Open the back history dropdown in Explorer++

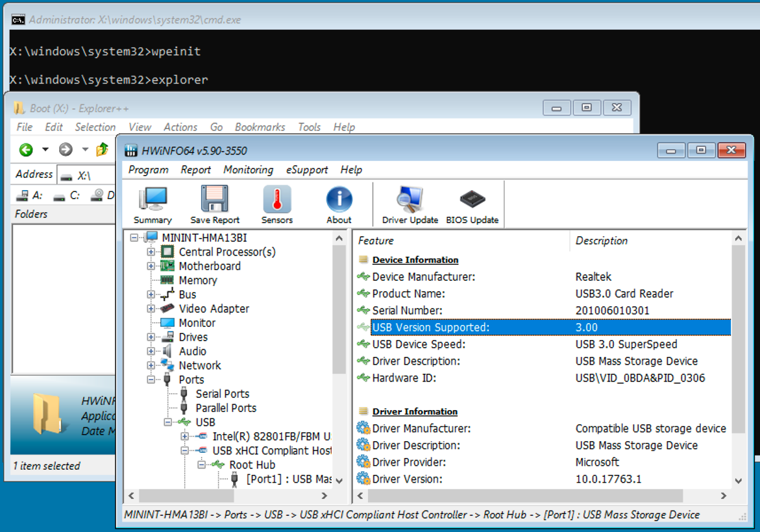[x=45, y=150]
